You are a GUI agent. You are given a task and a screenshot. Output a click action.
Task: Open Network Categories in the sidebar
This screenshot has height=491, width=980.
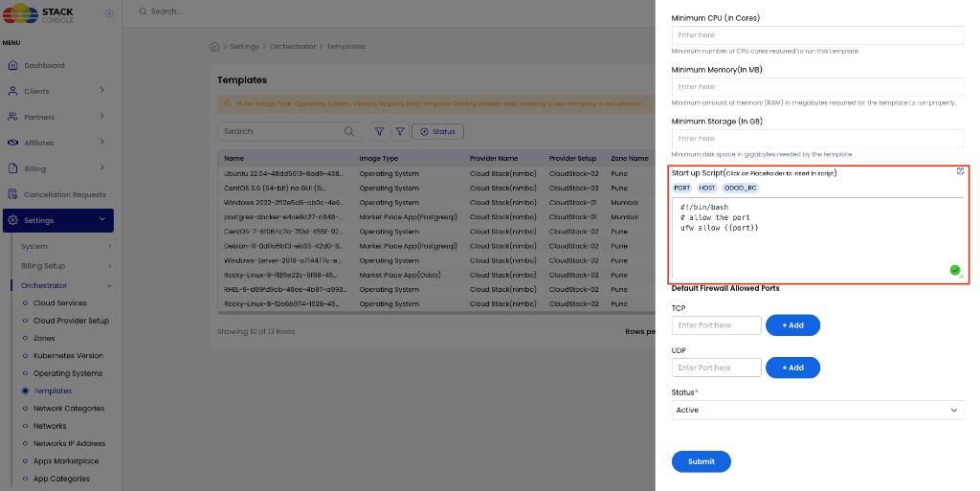[x=69, y=409]
